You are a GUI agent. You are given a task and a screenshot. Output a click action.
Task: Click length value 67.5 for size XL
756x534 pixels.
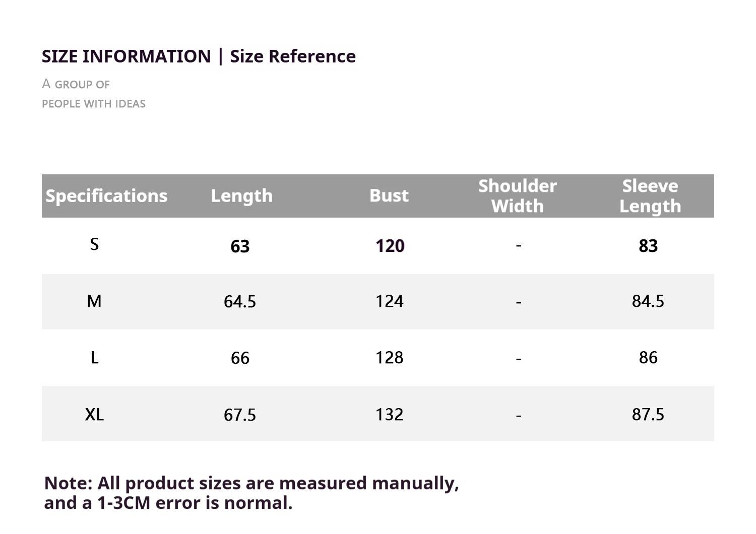point(240,415)
